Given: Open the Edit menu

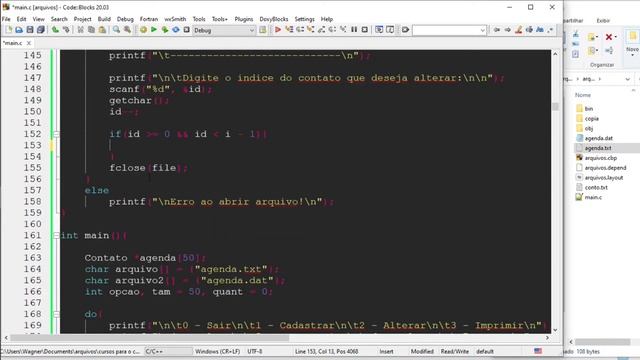Looking at the screenshot, I should [21, 19].
